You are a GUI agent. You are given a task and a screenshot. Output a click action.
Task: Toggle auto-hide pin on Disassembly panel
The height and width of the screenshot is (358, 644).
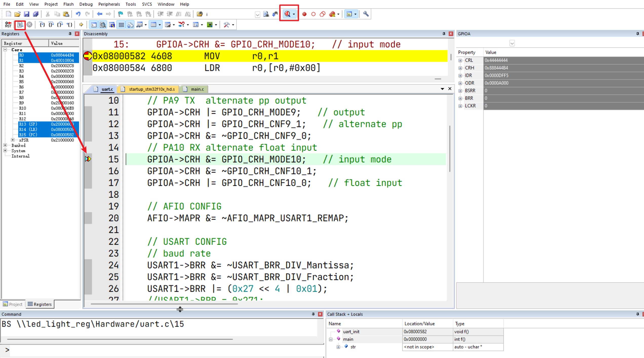(444, 34)
